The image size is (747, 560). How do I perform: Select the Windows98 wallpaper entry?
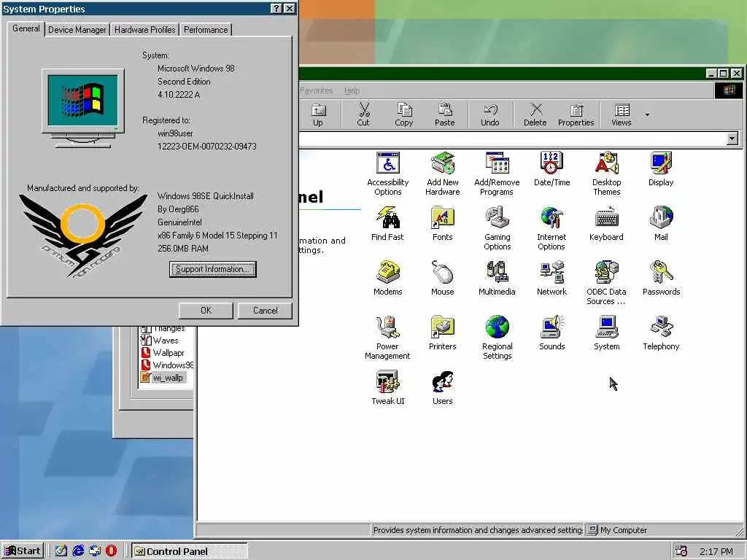coord(167,365)
